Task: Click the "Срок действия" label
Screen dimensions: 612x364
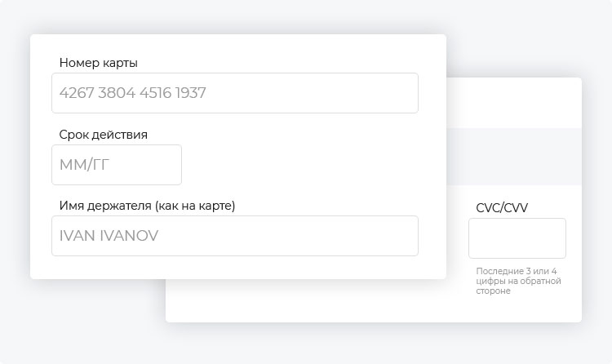Action: (x=104, y=135)
